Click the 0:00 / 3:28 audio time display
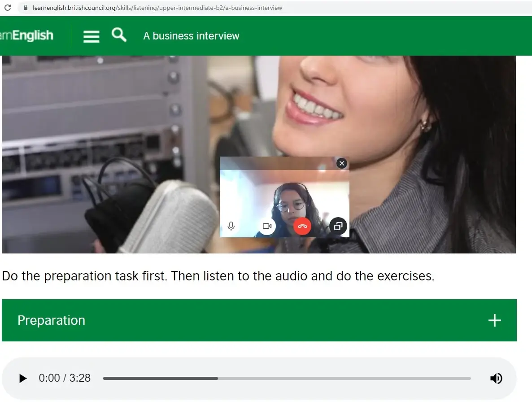The height and width of the screenshot is (406, 532). click(65, 378)
